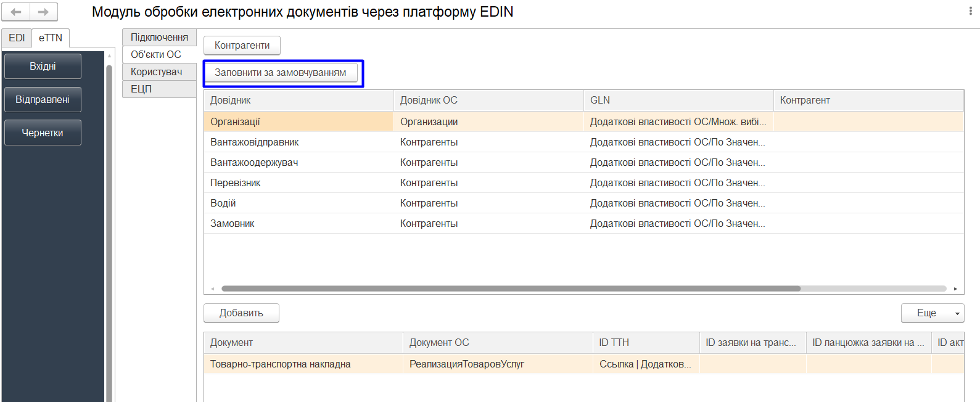Open the Користувач tab
Screen dimensions: 980x402
(159, 72)
